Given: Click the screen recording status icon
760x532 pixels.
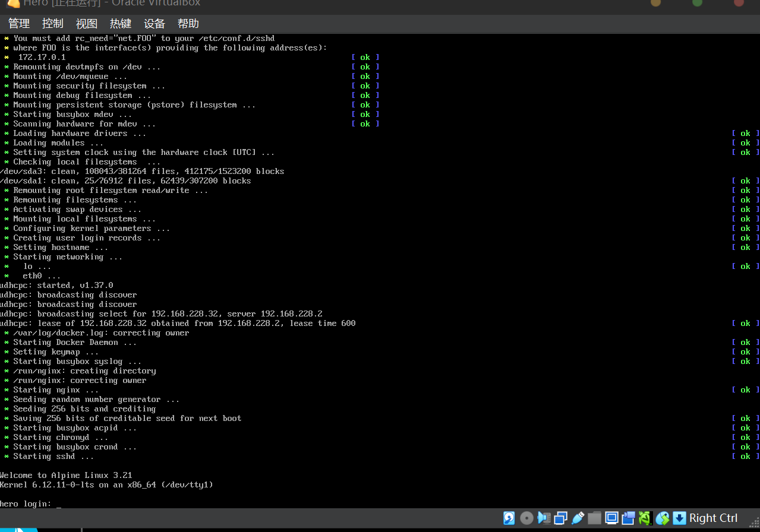Looking at the screenshot, I should pos(629,518).
